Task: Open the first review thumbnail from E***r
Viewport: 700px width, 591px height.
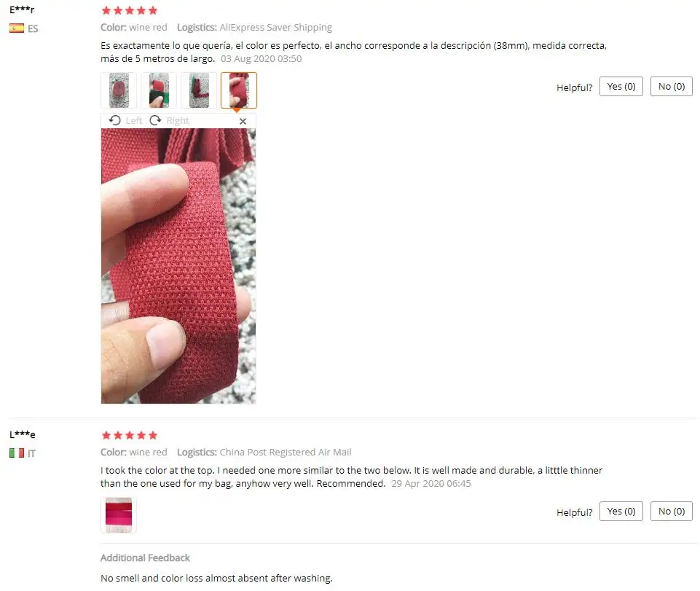Action: click(119, 90)
